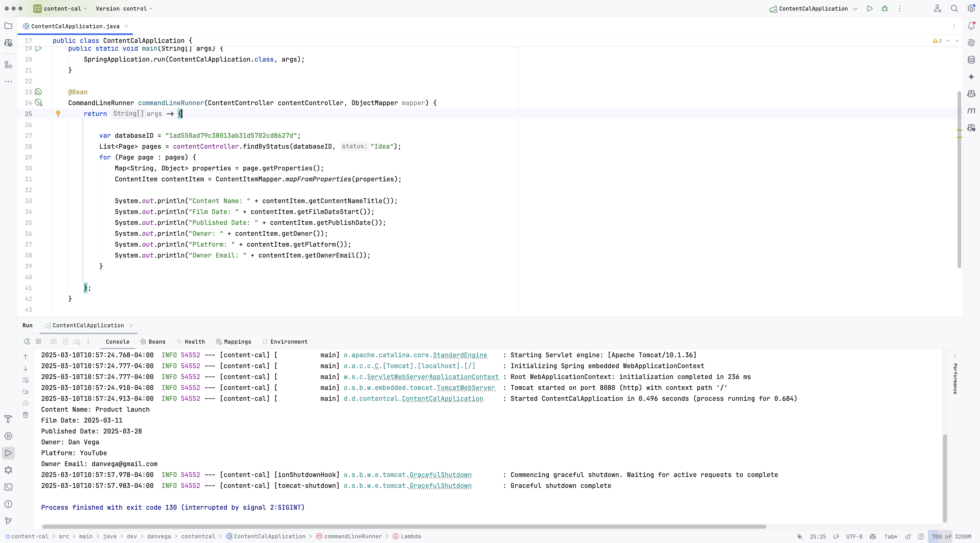
Task: Open the StandardEngine class link in console
Action: 460,355
